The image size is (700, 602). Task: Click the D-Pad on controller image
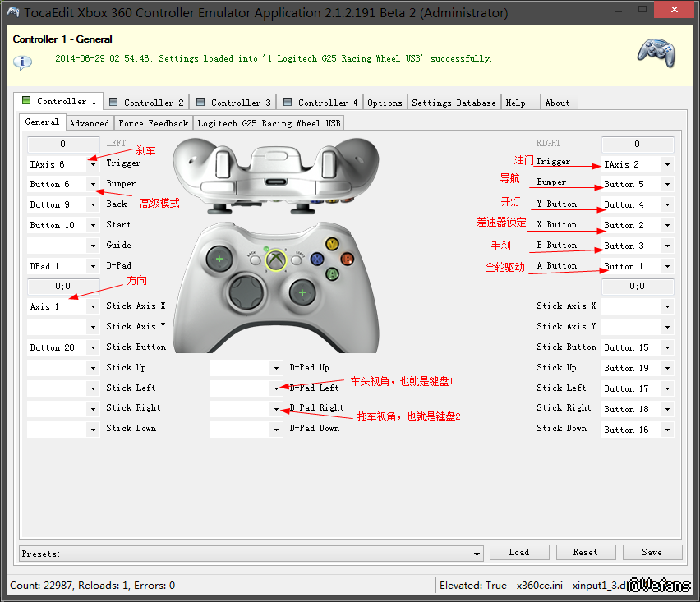(x=246, y=292)
